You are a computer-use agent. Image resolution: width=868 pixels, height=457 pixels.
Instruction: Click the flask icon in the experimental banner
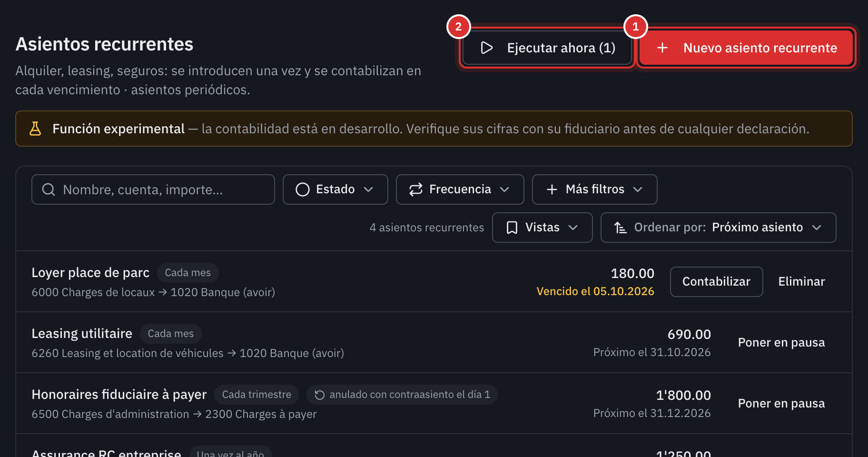pos(35,129)
